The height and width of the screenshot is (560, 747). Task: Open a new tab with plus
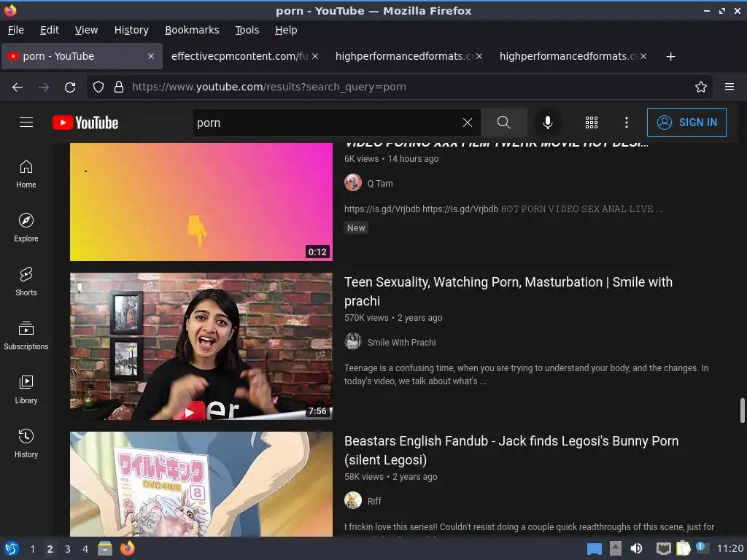coord(670,57)
